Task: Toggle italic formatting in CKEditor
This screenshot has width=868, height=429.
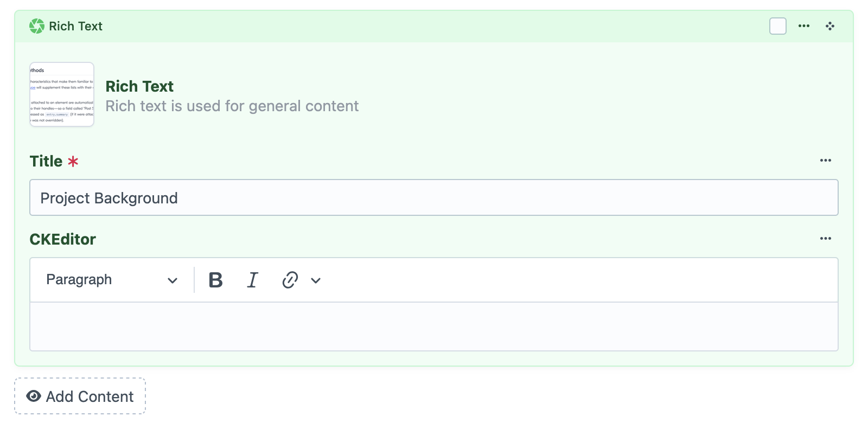Action: coord(252,280)
